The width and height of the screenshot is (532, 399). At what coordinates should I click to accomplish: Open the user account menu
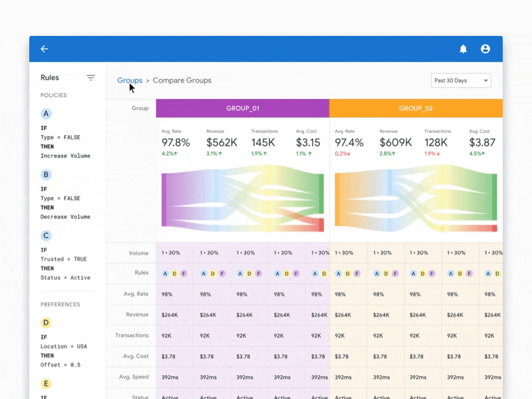[485, 49]
